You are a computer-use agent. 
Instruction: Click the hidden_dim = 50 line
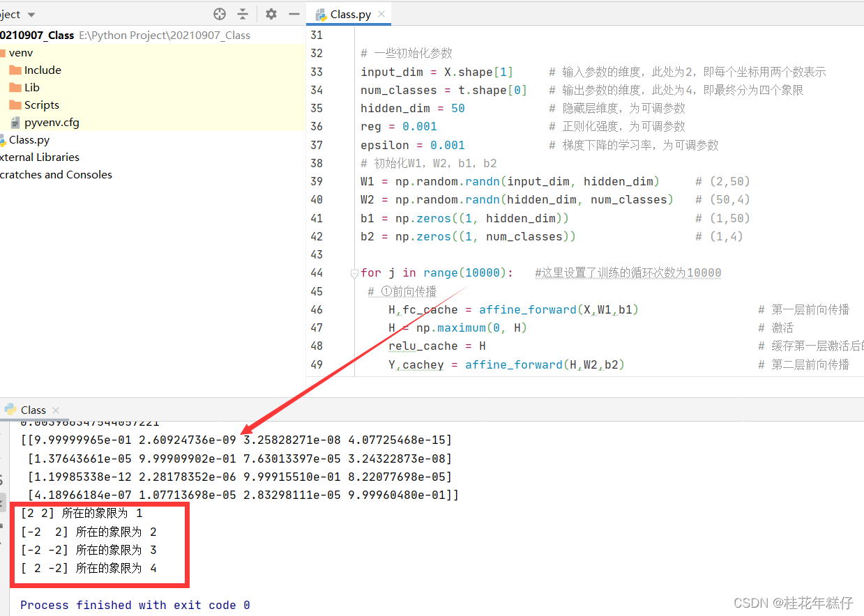[413, 108]
